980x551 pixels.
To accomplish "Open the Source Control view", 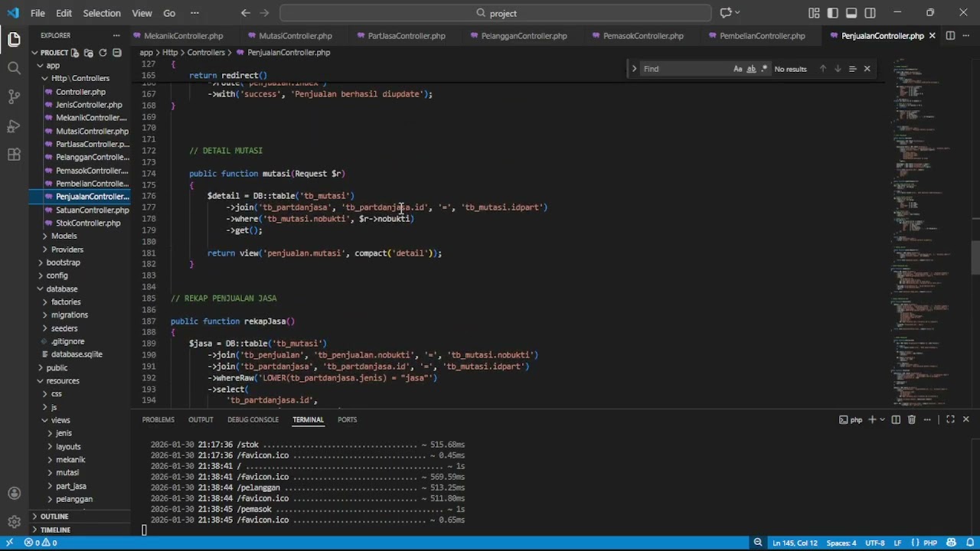I will pyautogui.click(x=14, y=96).
